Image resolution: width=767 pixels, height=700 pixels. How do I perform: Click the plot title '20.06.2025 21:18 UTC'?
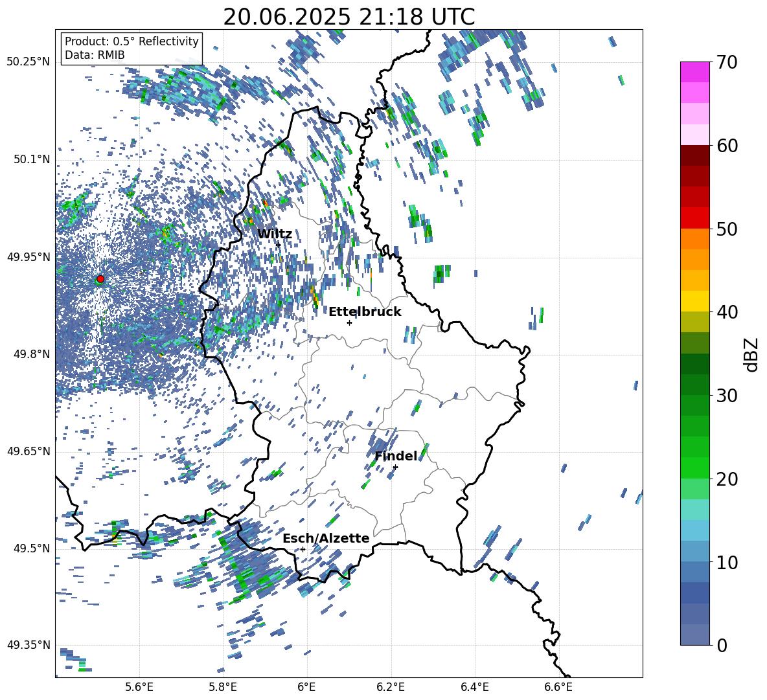click(x=349, y=17)
